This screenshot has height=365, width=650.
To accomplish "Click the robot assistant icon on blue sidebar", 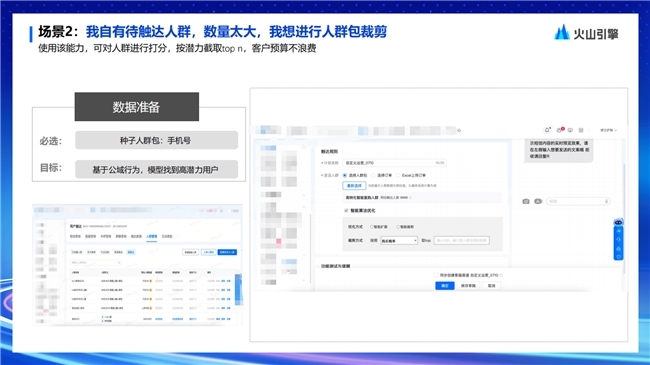I will (x=618, y=223).
